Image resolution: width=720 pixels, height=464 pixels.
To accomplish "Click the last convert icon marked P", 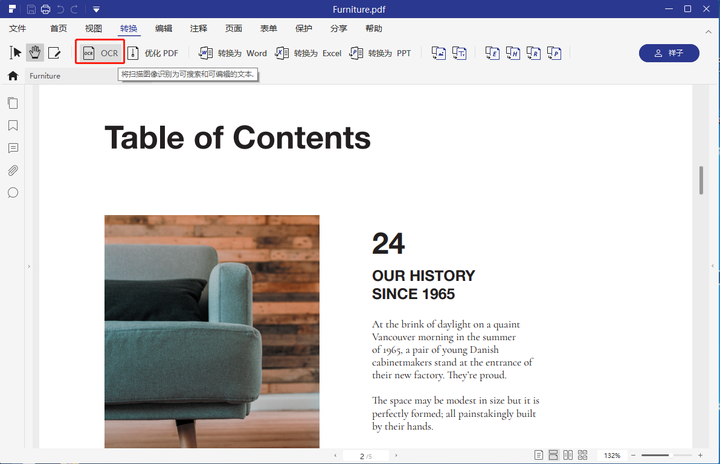I will tap(554, 53).
